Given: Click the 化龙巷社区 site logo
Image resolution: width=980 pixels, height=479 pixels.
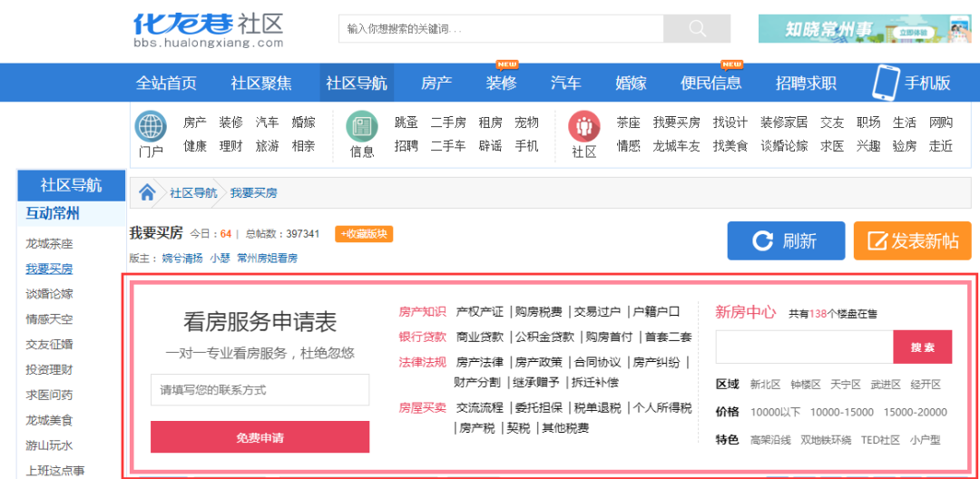Looking at the screenshot, I should pos(208,29).
